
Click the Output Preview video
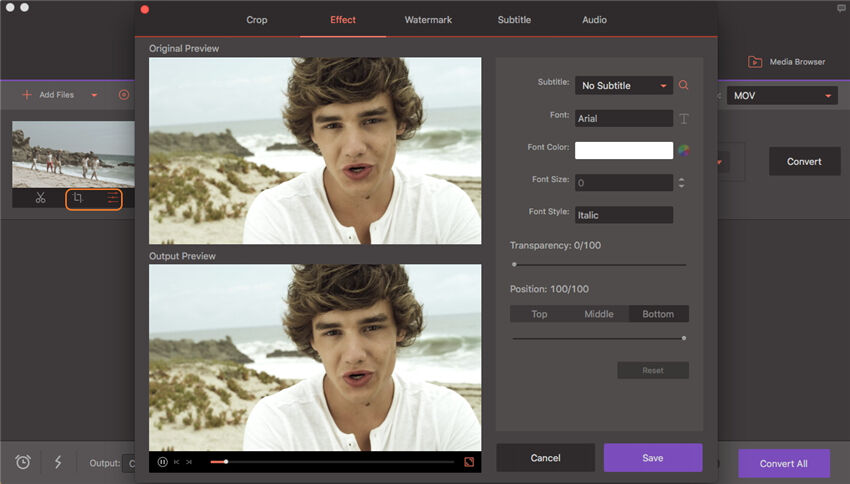click(315, 358)
